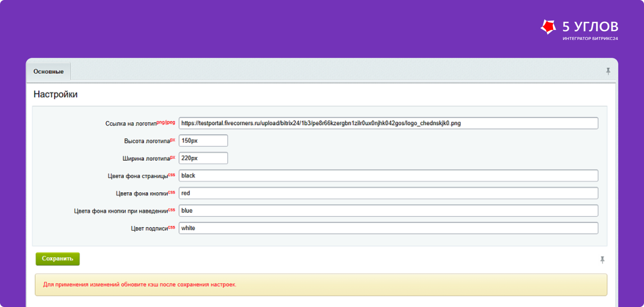Click the Цвет подписи label
Viewport: 644px width, 307px height.
point(149,228)
